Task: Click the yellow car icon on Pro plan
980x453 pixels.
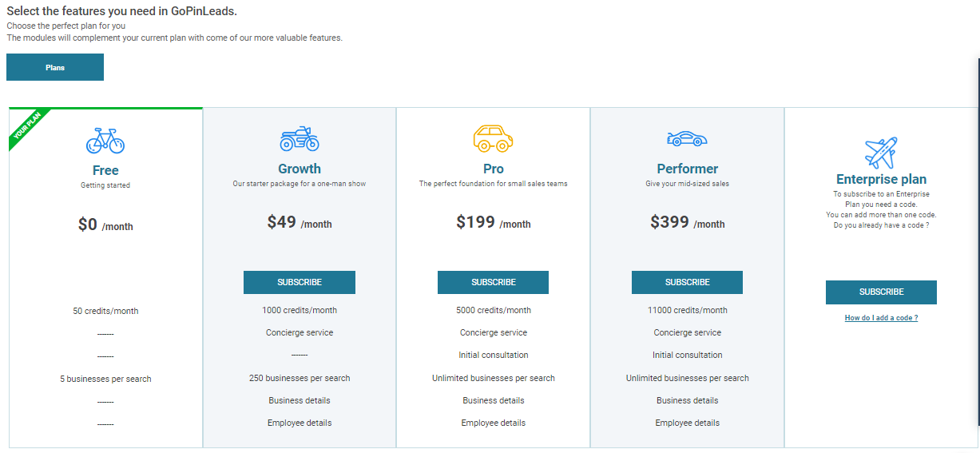Action: pyautogui.click(x=494, y=138)
